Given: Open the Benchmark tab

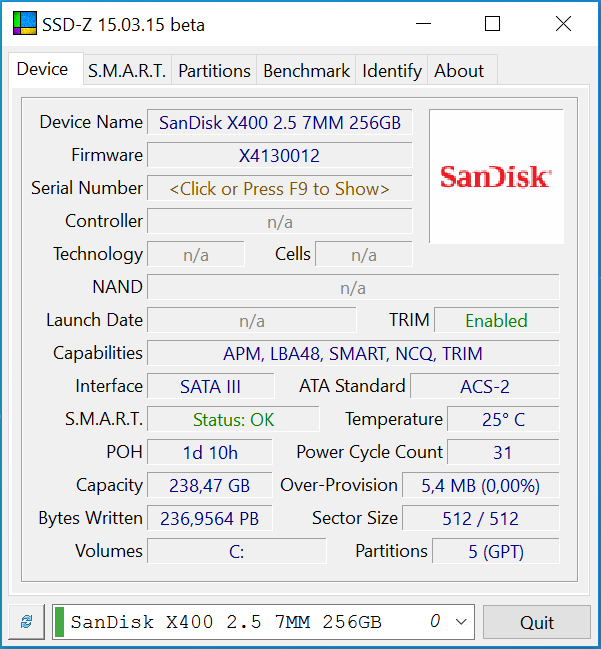Looking at the screenshot, I should click(x=306, y=70).
